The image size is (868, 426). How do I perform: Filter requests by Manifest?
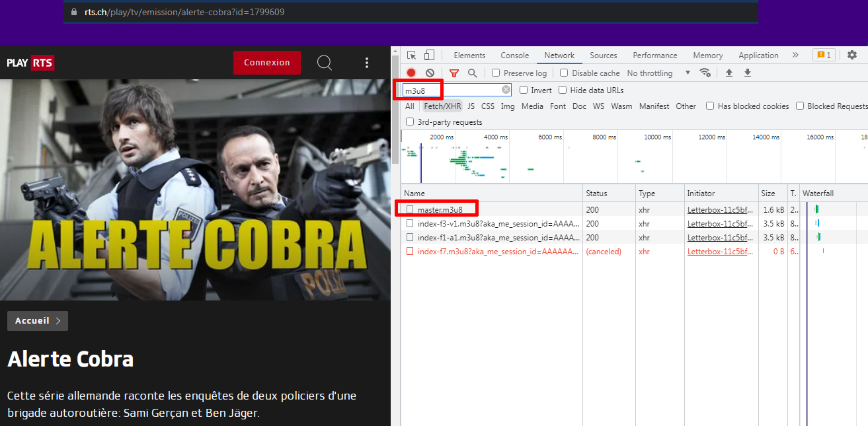[654, 106]
